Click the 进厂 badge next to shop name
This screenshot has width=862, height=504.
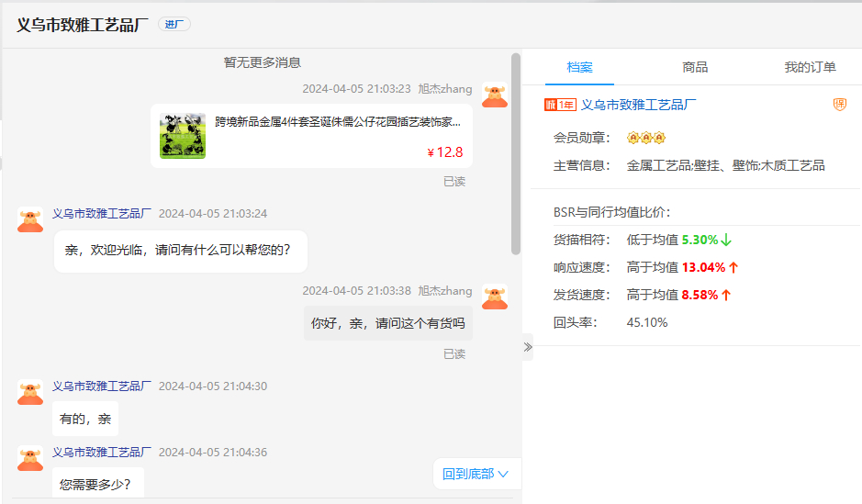[174, 24]
